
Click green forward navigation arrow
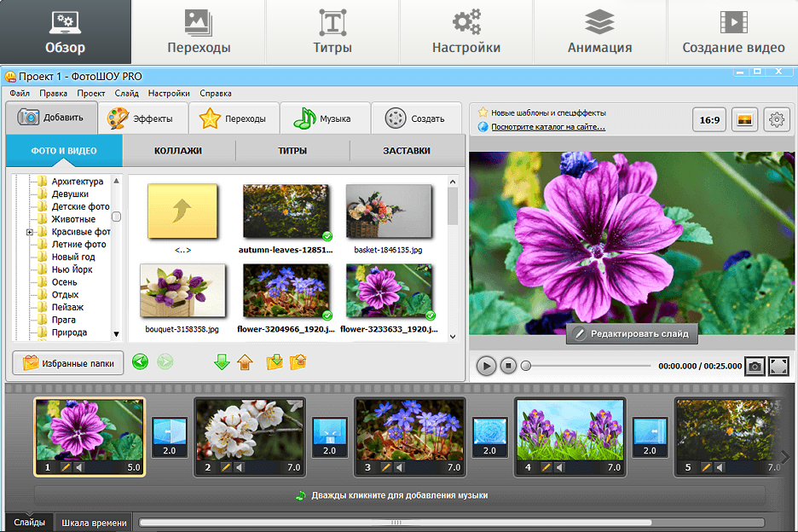165,362
